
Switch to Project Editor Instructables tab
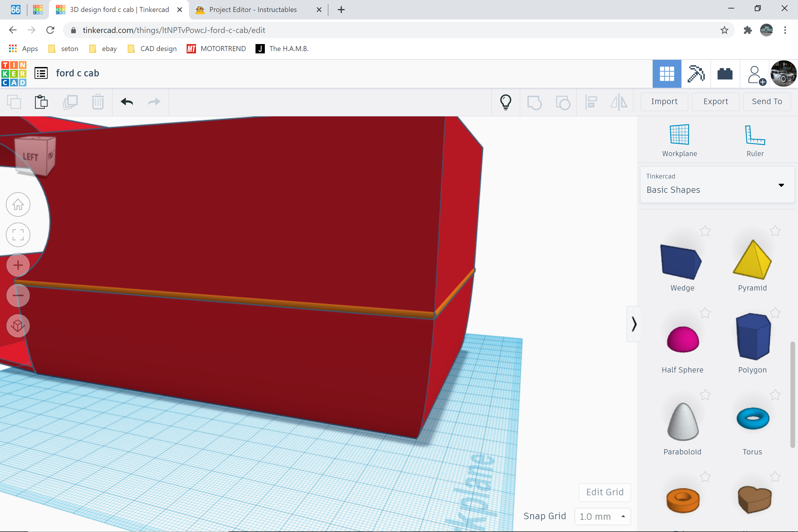(x=253, y=10)
